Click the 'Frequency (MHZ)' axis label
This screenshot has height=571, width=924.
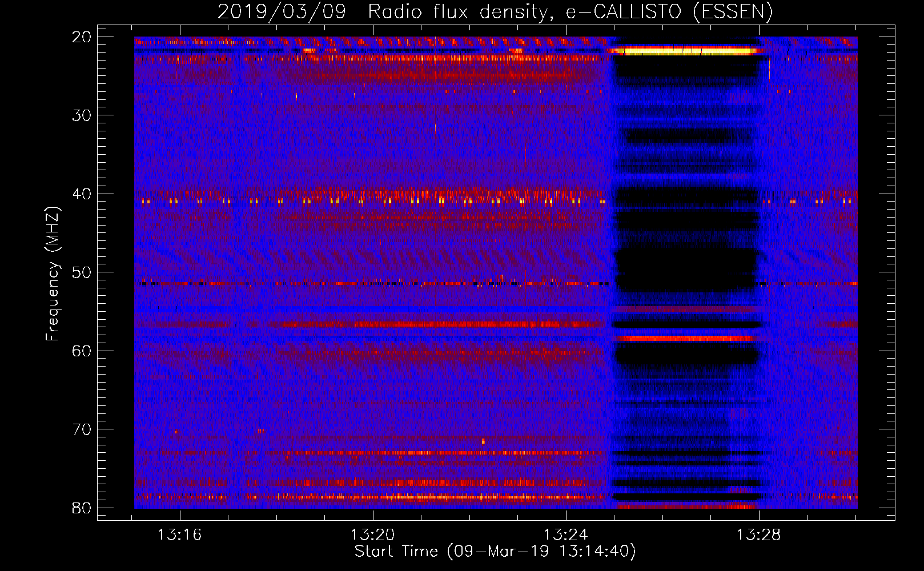(x=53, y=274)
